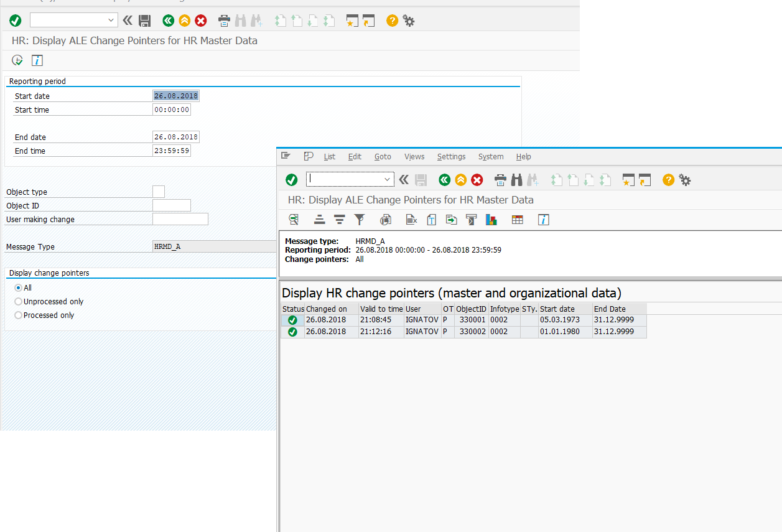Click the Execute clock icon on selection screen
Screen dimensions: 782x532
(x=17, y=60)
